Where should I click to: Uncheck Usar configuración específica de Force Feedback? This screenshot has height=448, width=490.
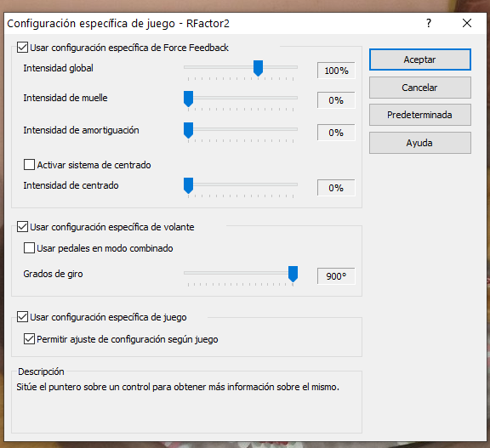click(22, 48)
